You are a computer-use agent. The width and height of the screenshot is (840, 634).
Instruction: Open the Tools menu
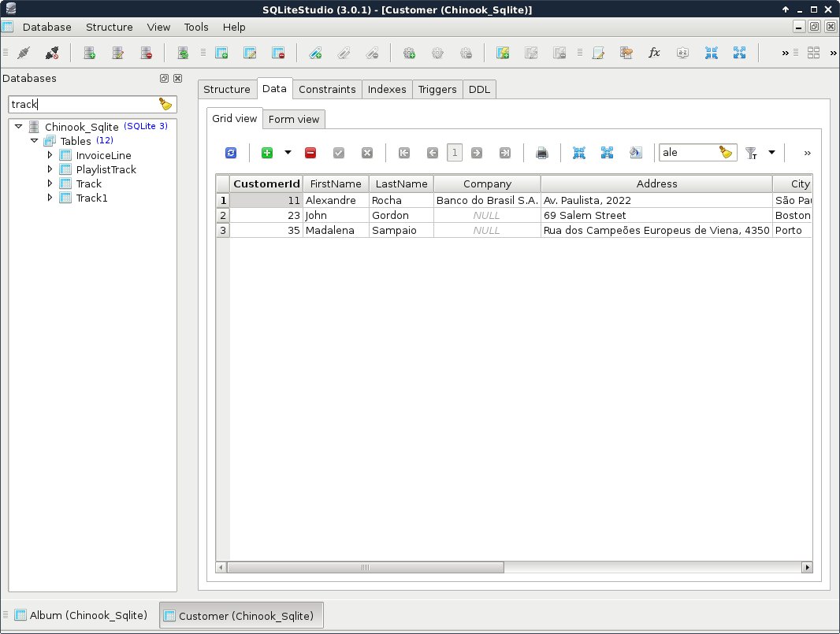click(196, 27)
